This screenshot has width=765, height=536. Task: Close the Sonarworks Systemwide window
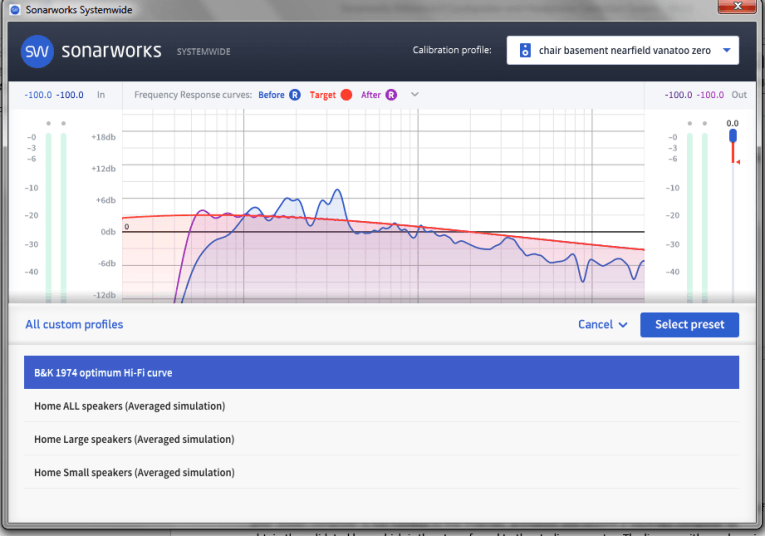click(737, 6)
